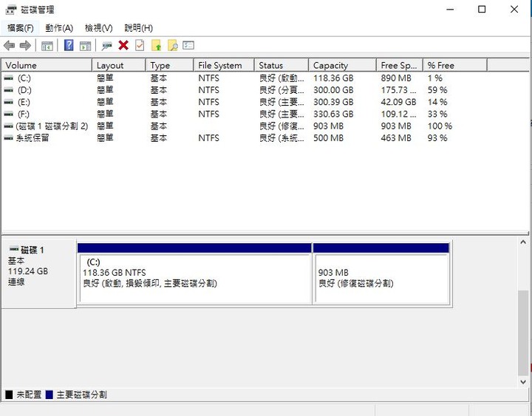Click the disk pane vertical scrollbar thumb
Viewport: 532px width, 416px height.
pos(523,333)
